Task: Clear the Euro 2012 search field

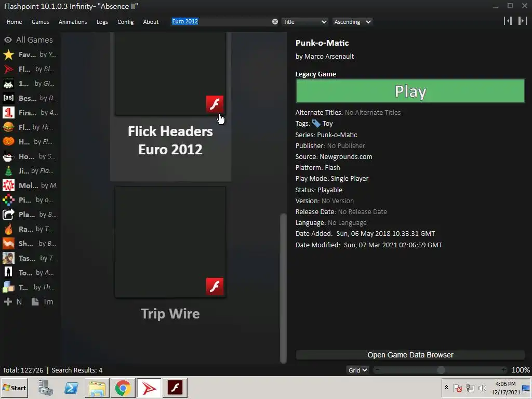Action: pos(275,22)
